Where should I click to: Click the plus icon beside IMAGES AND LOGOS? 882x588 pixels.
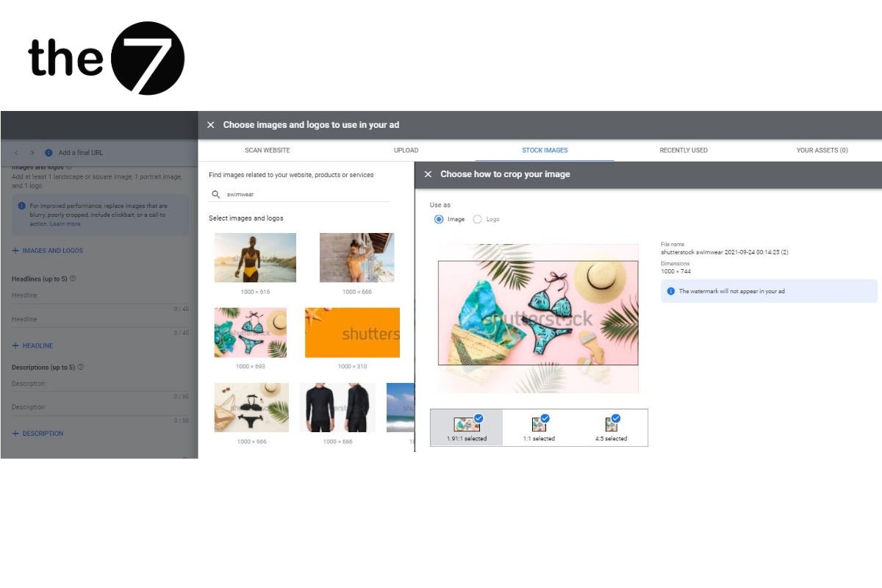[x=15, y=251]
